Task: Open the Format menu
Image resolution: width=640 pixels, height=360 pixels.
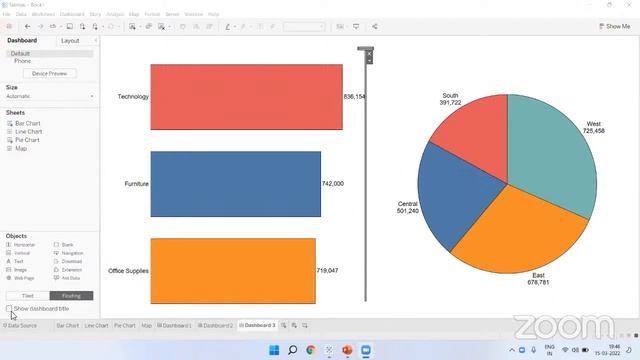Action: 152,14
